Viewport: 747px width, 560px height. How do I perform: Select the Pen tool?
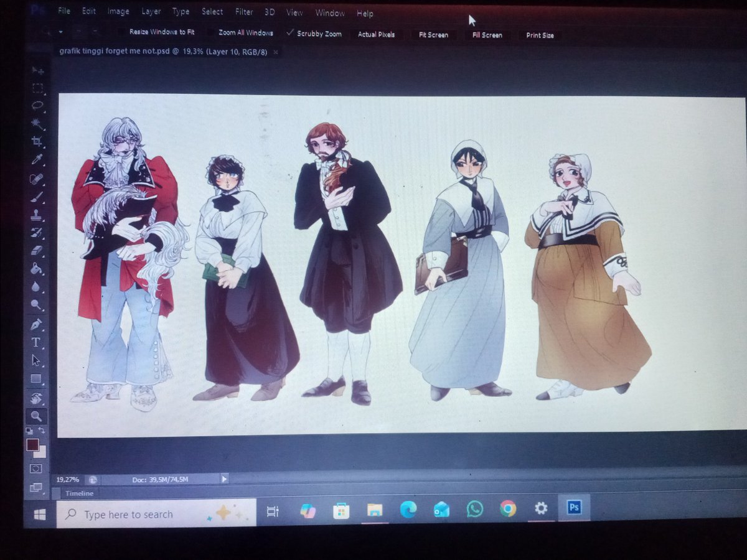coord(36,324)
